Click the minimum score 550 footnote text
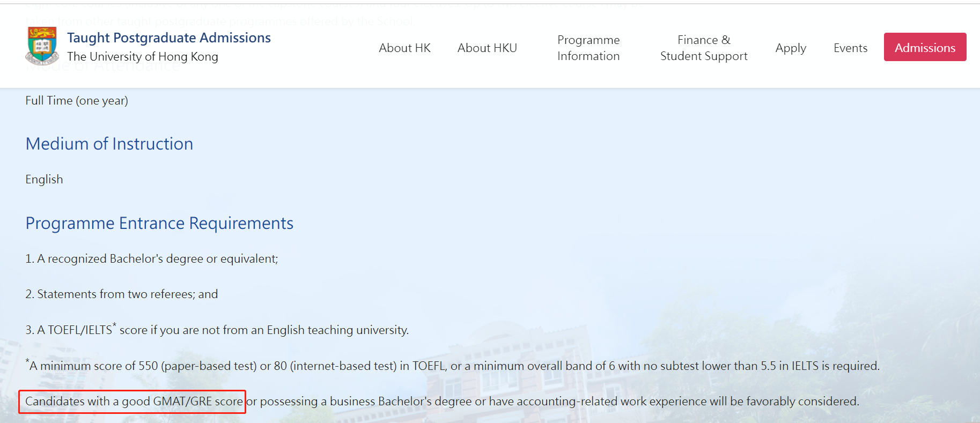This screenshot has width=980, height=423. (x=453, y=366)
